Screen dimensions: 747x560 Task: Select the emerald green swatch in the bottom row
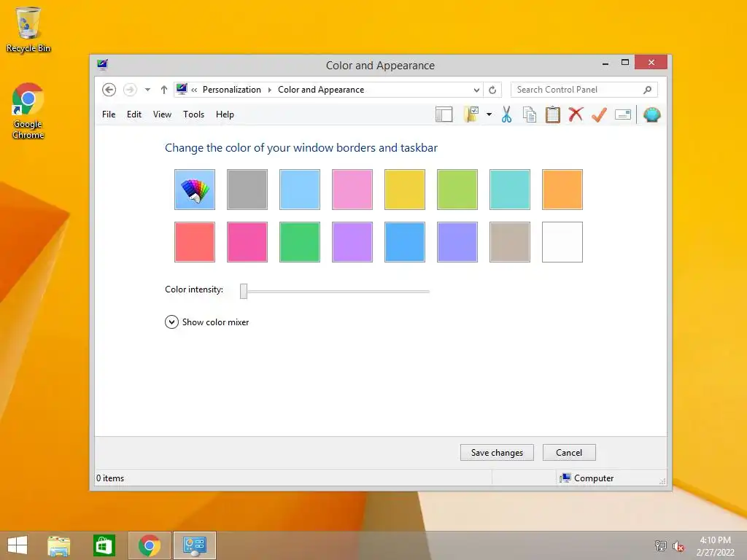tap(300, 242)
